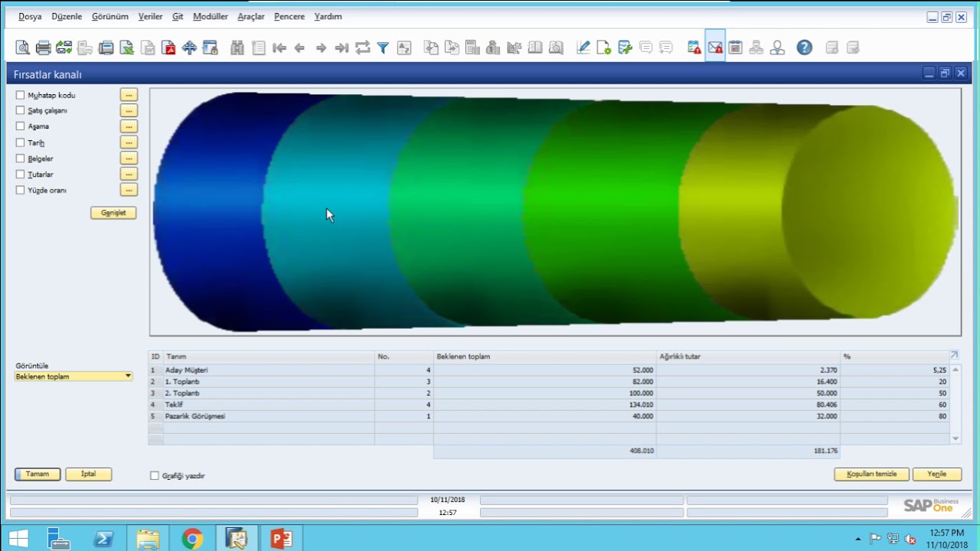Open the Araçlar menu
Screen dimensions: 980x551
[x=251, y=16]
